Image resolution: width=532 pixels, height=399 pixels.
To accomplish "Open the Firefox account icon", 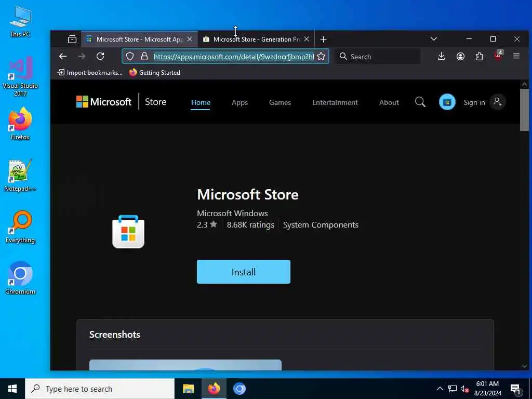I will click(460, 56).
